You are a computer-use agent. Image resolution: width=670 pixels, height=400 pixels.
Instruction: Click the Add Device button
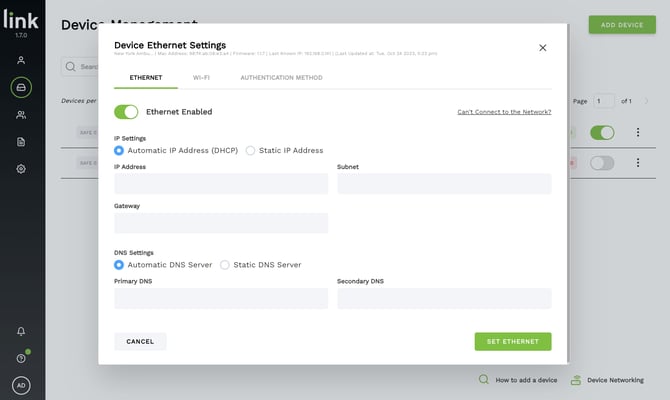(x=622, y=25)
